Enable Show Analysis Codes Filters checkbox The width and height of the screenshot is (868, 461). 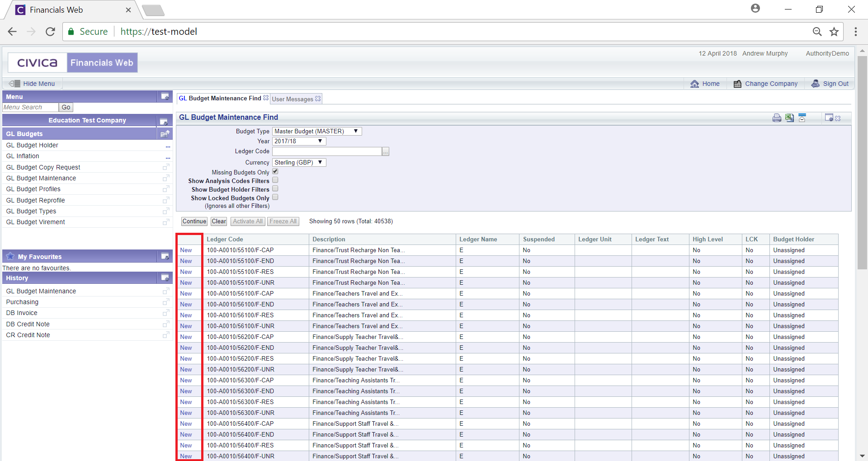[275, 180]
